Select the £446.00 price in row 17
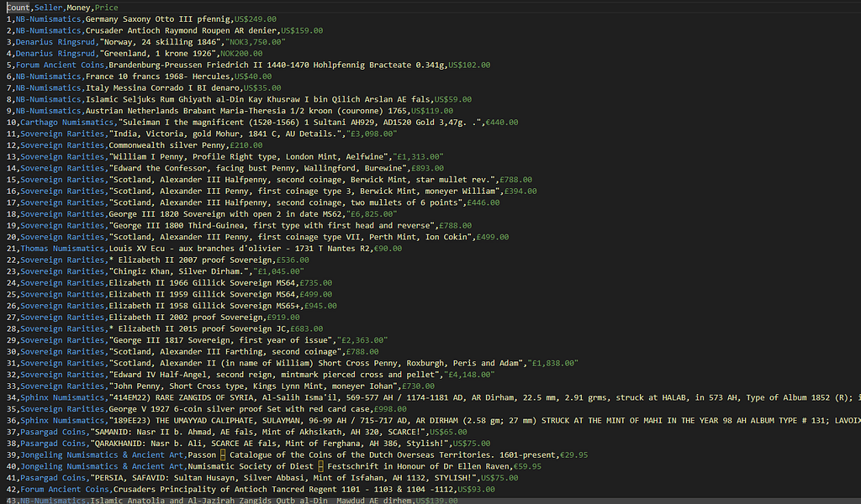861x504 pixels. [483, 203]
